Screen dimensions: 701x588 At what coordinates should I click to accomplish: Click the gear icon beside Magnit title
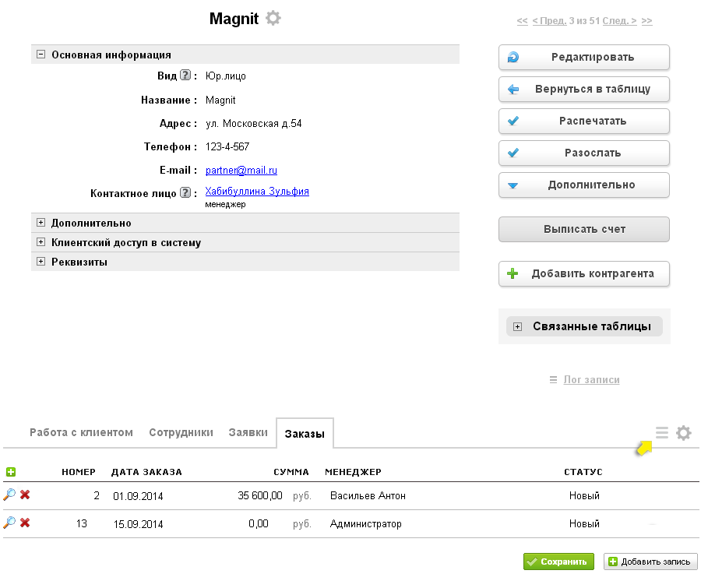point(273,18)
